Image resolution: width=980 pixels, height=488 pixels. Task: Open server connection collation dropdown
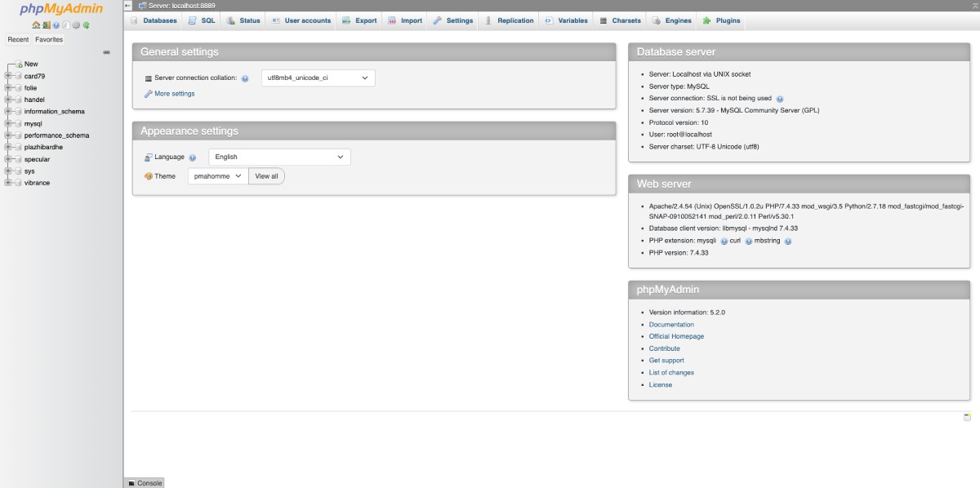(x=318, y=78)
